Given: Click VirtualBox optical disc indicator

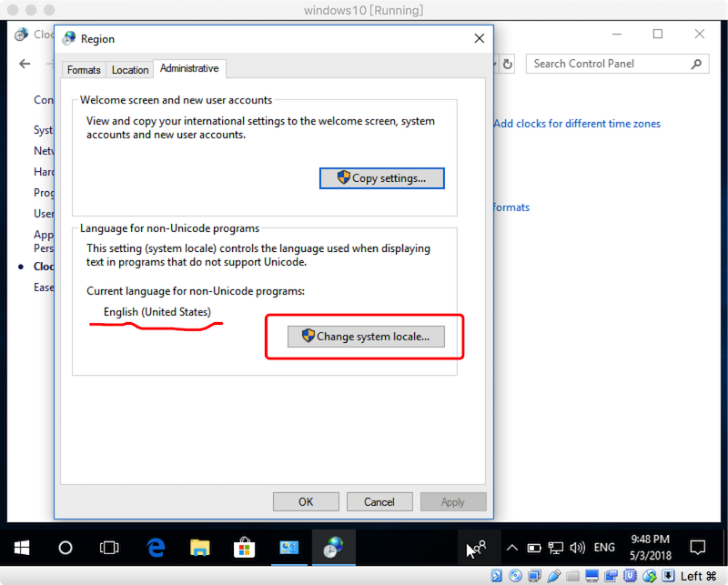Looking at the screenshot, I should [x=515, y=576].
